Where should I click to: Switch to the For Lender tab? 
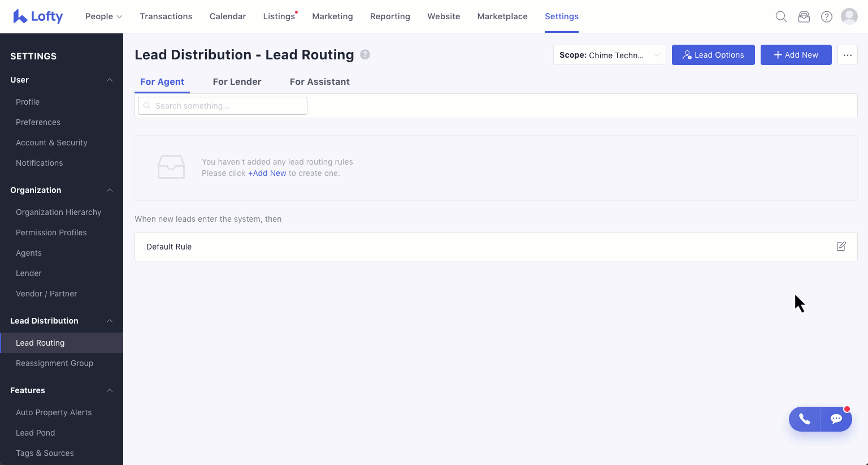point(237,81)
